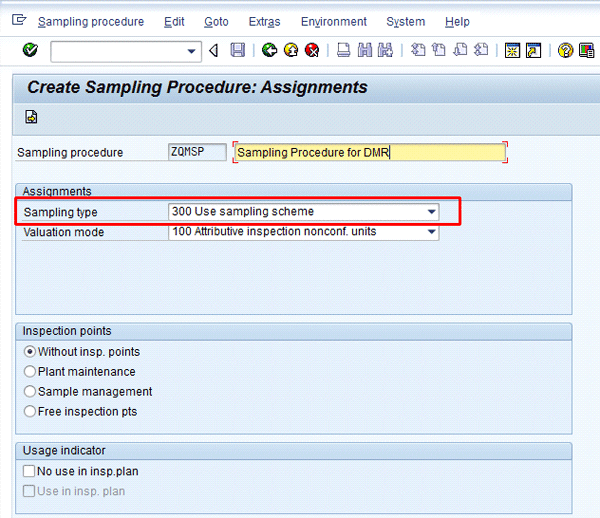Collapse the command field with the triangle icon

pos(214,50)
